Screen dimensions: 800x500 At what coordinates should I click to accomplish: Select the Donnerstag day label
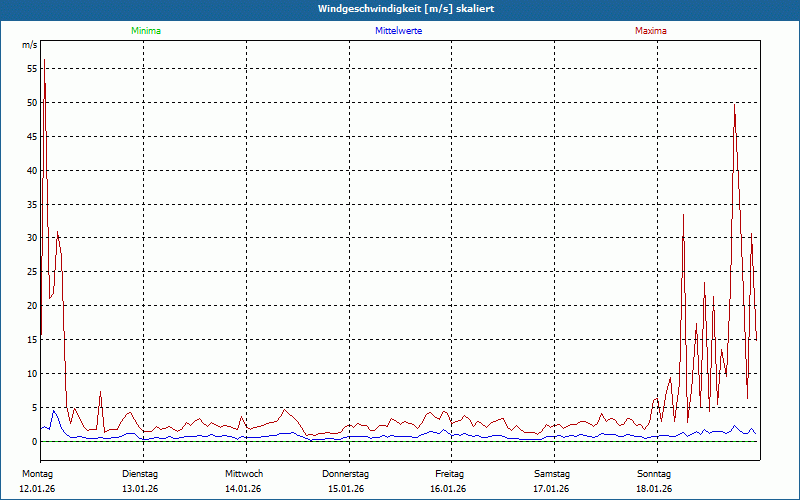(346, 473)
